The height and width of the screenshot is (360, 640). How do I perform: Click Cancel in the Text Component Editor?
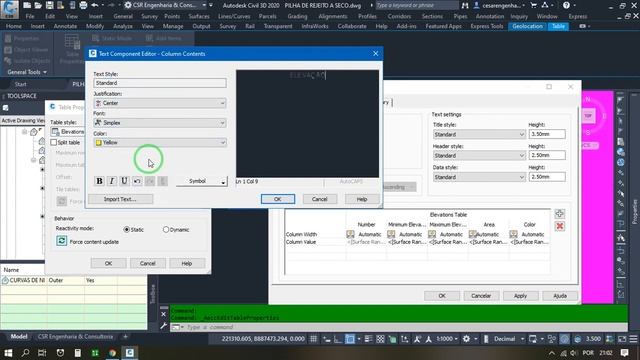click(x=320, y=199)
